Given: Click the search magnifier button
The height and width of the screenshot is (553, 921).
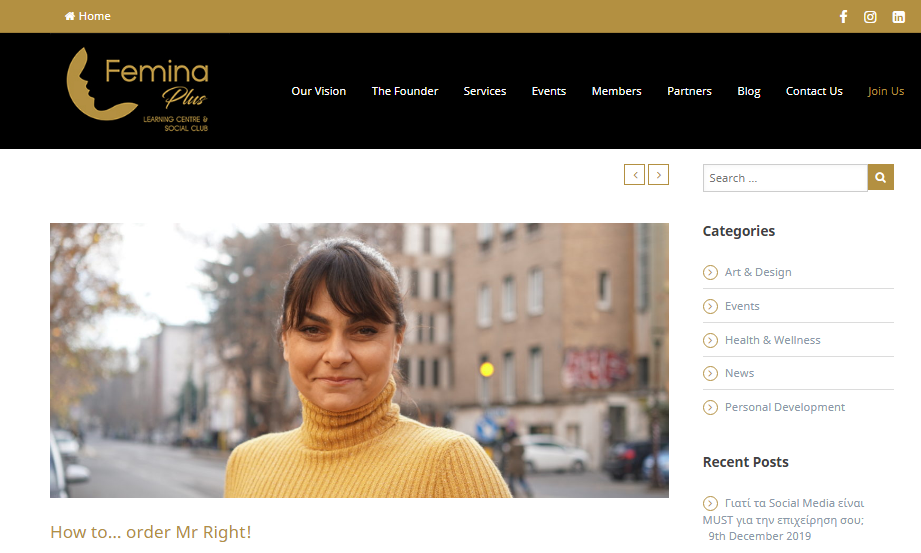Looking at the screenshot, I should 880,177.
